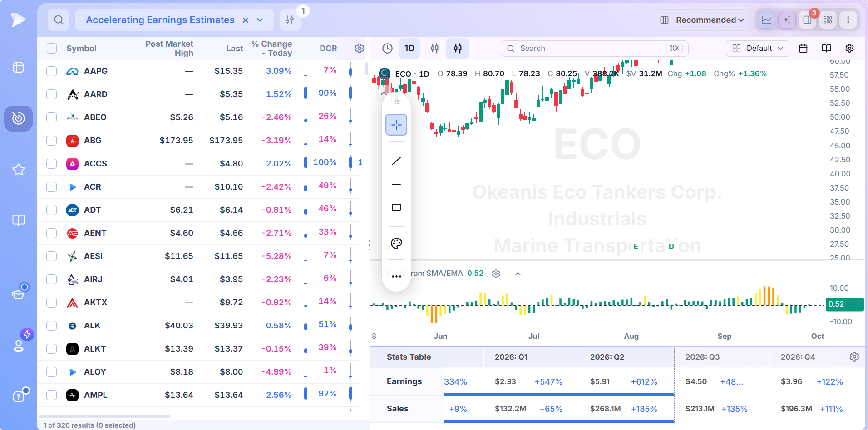Open the book library sidebar icon

click(x=19, y=220)
